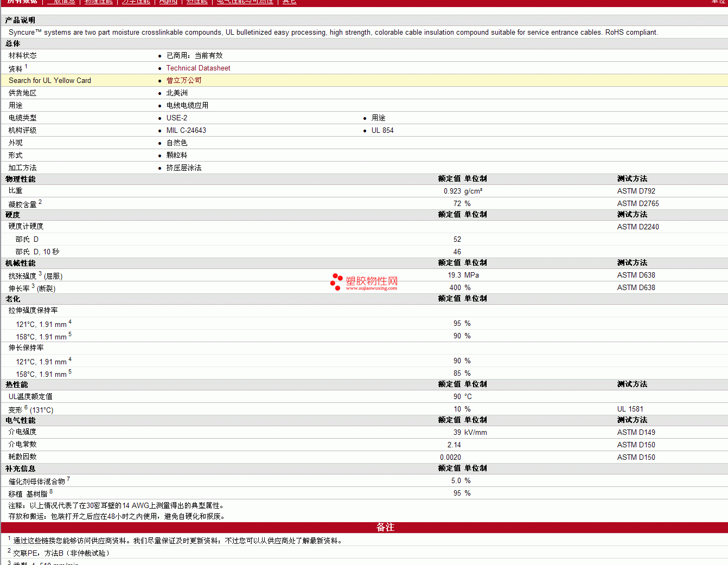Click the ASTM D149 test method
The width and height of the screenshot is (728, 565).
636,433
